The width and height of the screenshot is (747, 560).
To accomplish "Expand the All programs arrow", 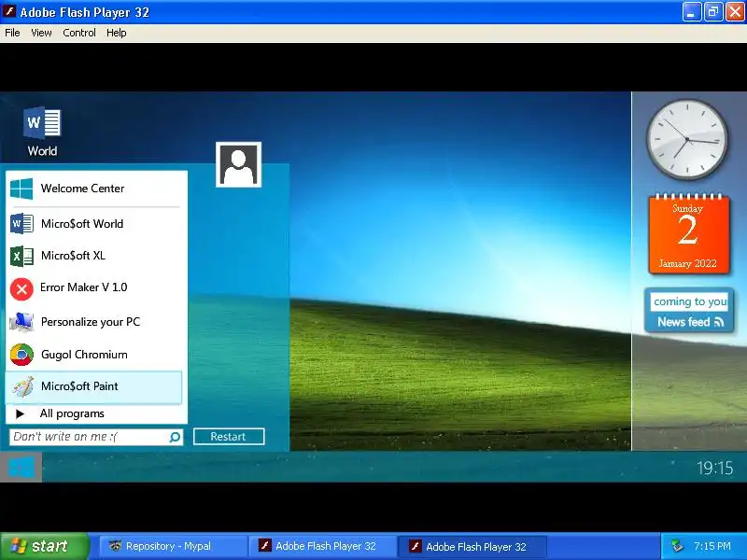I will (x=20, y=413).
